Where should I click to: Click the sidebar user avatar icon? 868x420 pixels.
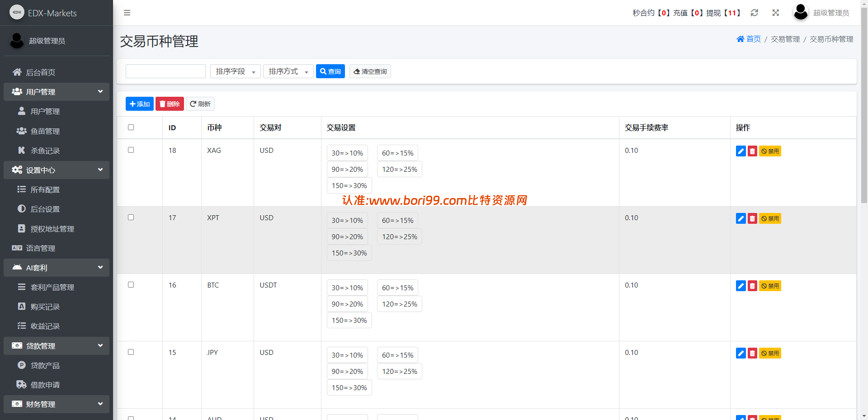coord(17,41)
